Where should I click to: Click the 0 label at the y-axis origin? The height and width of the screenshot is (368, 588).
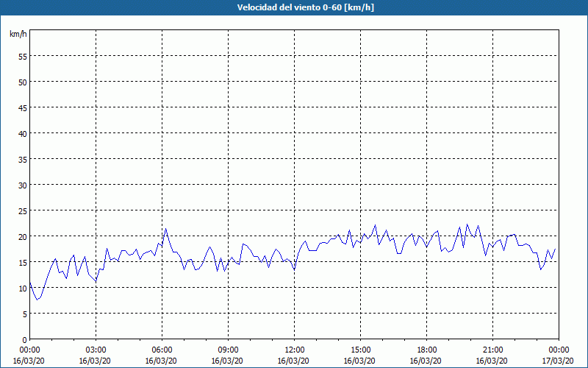pyautogui.click(x=25, y=339)
